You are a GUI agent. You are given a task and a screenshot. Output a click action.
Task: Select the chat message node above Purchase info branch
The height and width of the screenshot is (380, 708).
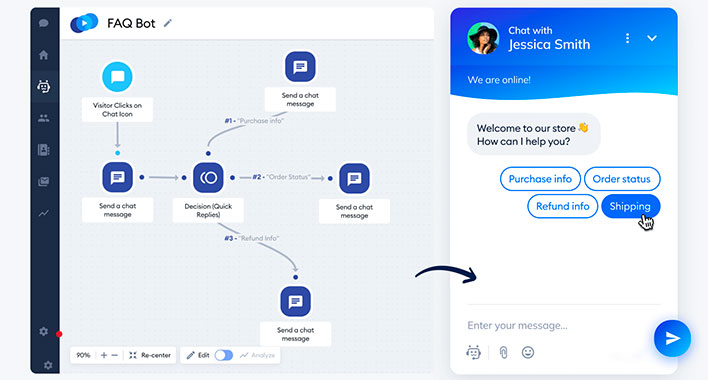click(x=300, y=67)
